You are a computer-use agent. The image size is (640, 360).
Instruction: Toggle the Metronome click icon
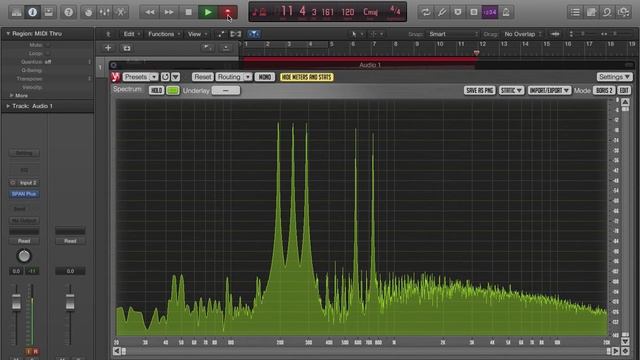(506, 12)
